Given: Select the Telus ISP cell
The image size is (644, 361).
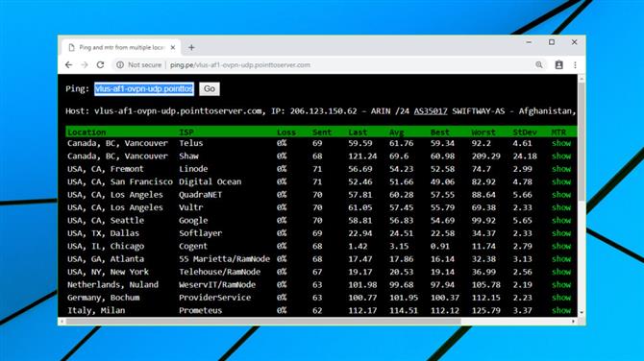Looking at the screenshot, I should (190, 143).
